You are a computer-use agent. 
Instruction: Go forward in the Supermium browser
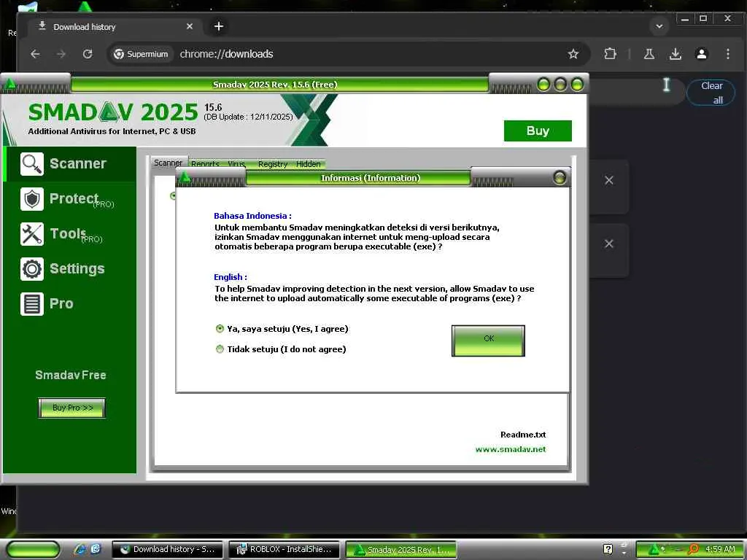tap(61, 54)
